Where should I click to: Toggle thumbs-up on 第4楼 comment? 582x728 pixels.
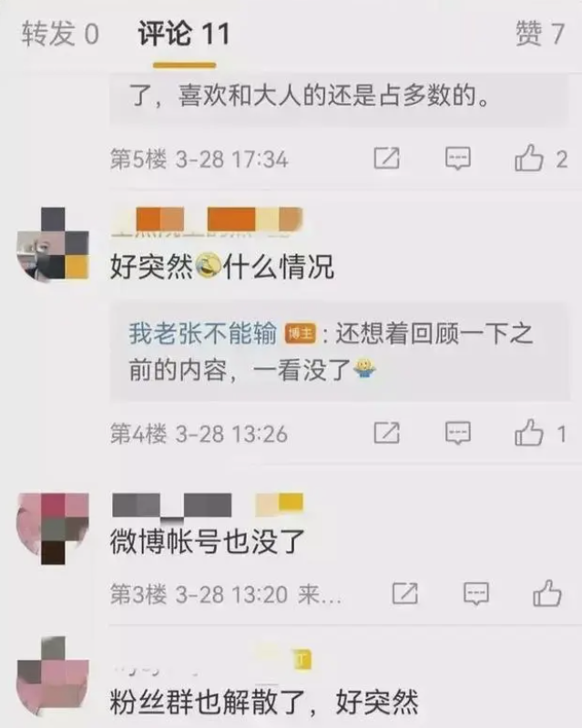[529, 432]
